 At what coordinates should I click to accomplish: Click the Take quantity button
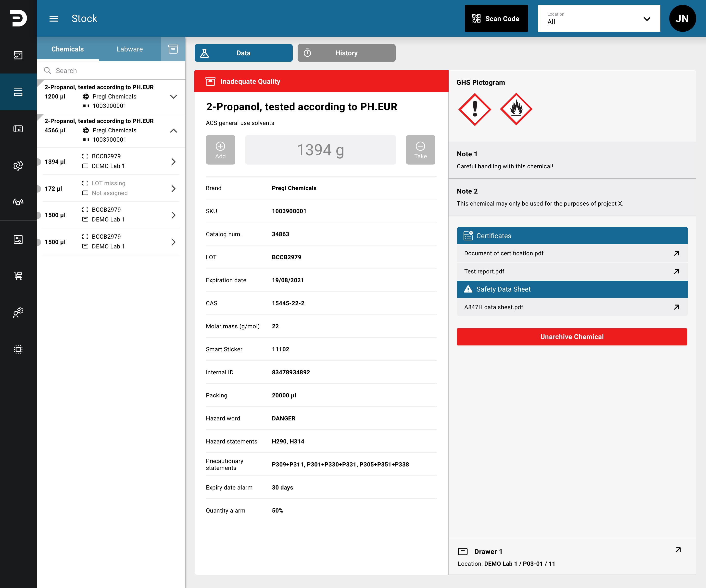(x=420, y=150)
